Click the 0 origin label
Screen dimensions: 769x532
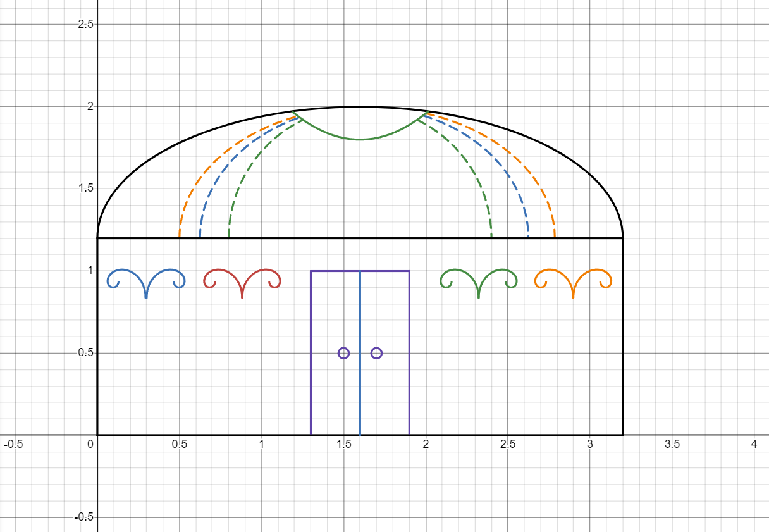(x=92, y=445)
